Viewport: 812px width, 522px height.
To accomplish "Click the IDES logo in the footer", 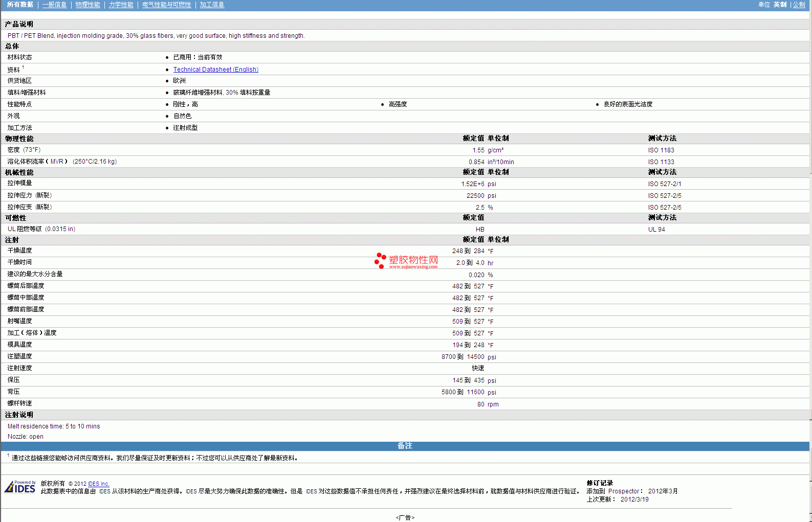I will (x=20, y=487).
